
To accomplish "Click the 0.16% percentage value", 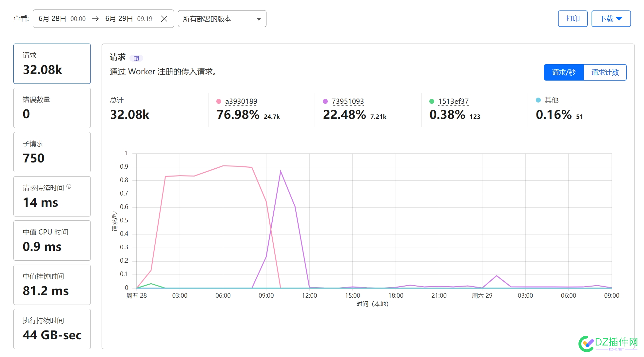I will [554, 115].
